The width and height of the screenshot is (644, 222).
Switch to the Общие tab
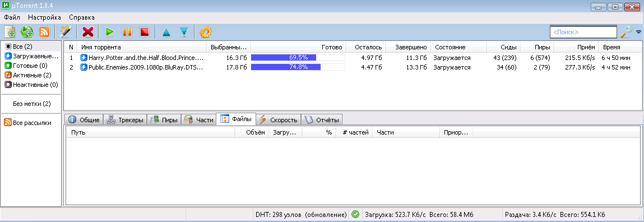(84, 119)
